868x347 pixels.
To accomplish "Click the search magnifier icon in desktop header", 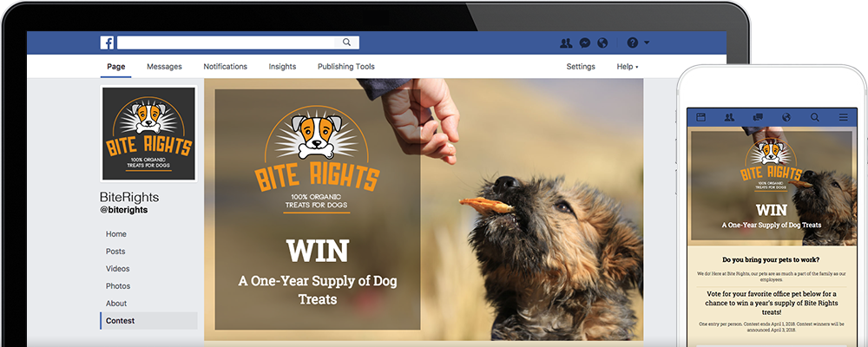I will pos(346,42).
